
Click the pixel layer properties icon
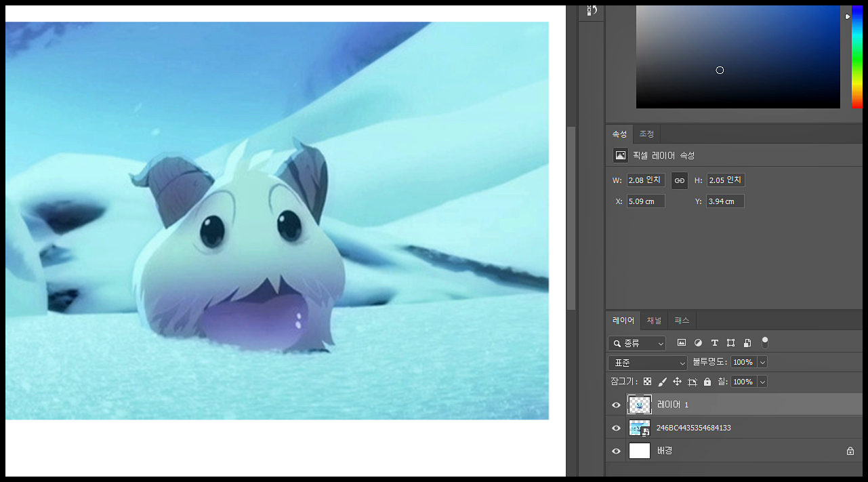pyautogui.click(x=621, y=155)
